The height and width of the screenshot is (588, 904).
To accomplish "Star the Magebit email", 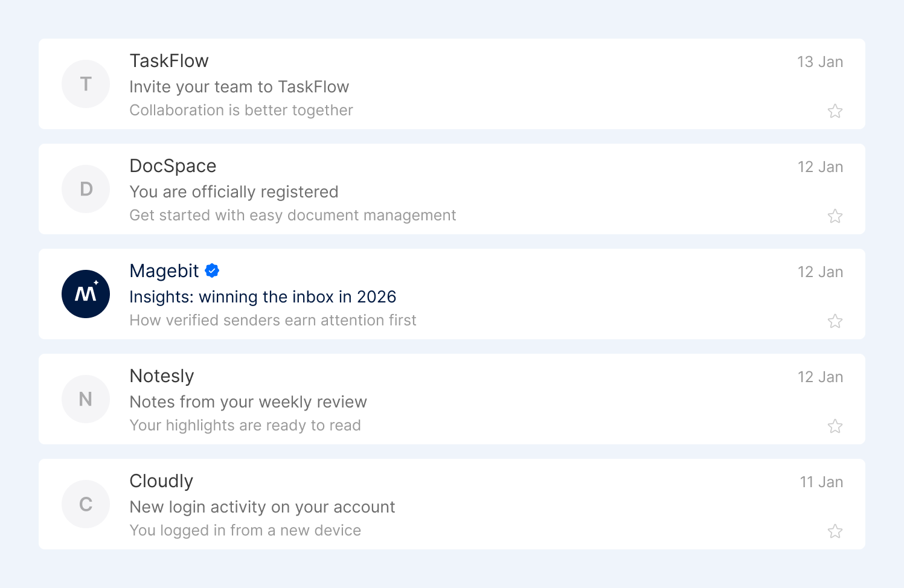I will pos(835,321).
